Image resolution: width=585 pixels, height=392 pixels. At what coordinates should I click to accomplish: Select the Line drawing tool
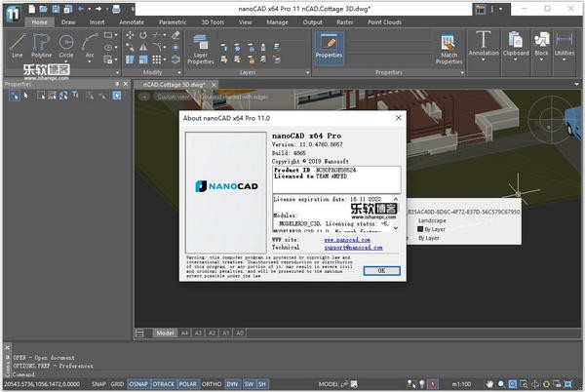tap(19, 45)
